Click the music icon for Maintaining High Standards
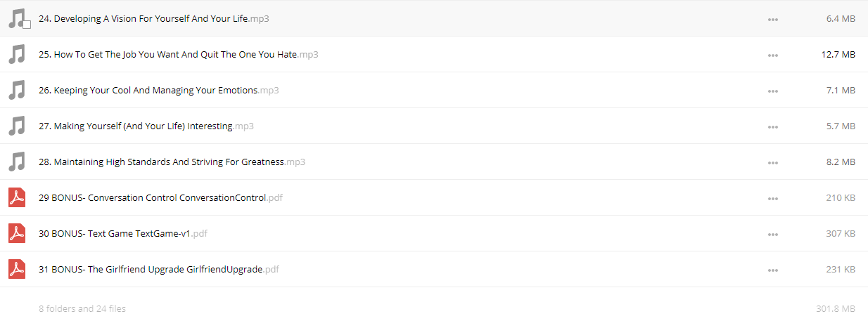 pos(17,162)
